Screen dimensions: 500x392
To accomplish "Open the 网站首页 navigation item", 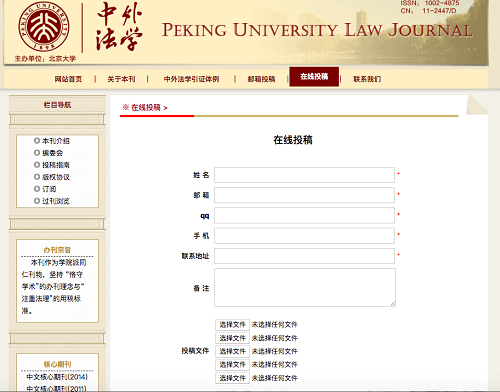I will 68,79.
